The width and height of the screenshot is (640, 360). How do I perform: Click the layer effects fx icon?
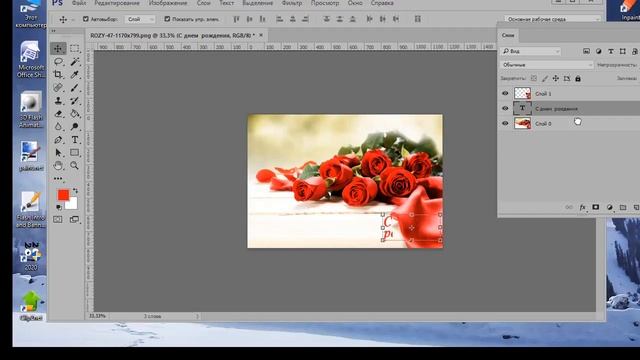coord(582,207)
